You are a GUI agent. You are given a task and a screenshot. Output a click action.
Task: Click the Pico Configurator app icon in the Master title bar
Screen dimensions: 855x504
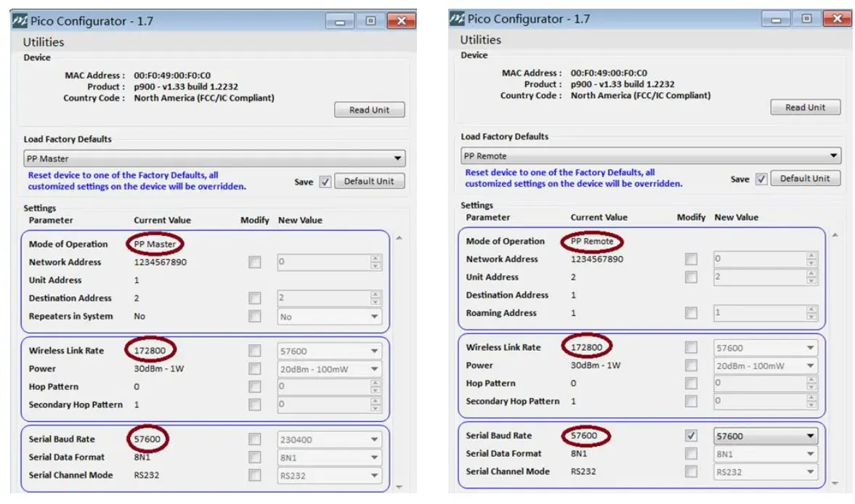tap(20, 21)
